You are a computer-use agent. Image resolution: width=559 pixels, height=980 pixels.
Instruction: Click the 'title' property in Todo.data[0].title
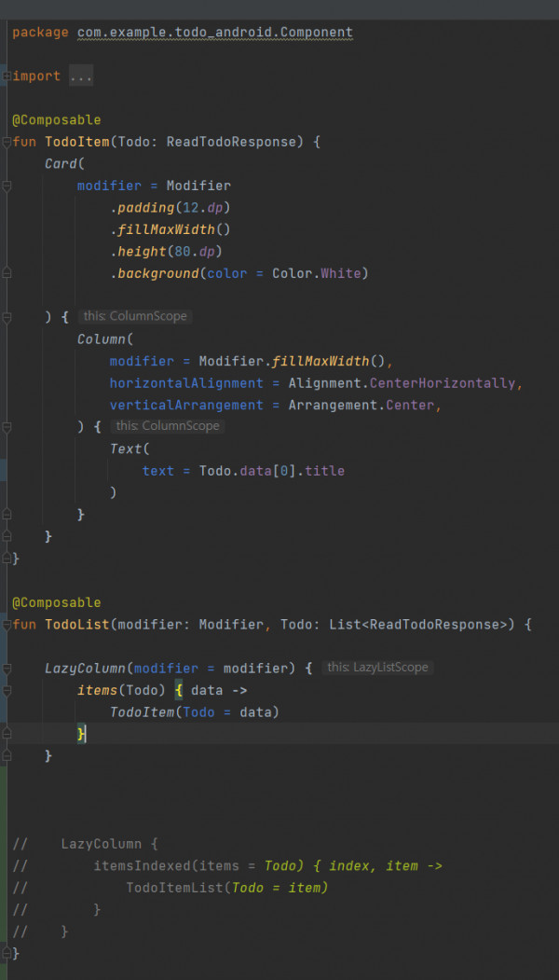(325, 471)
